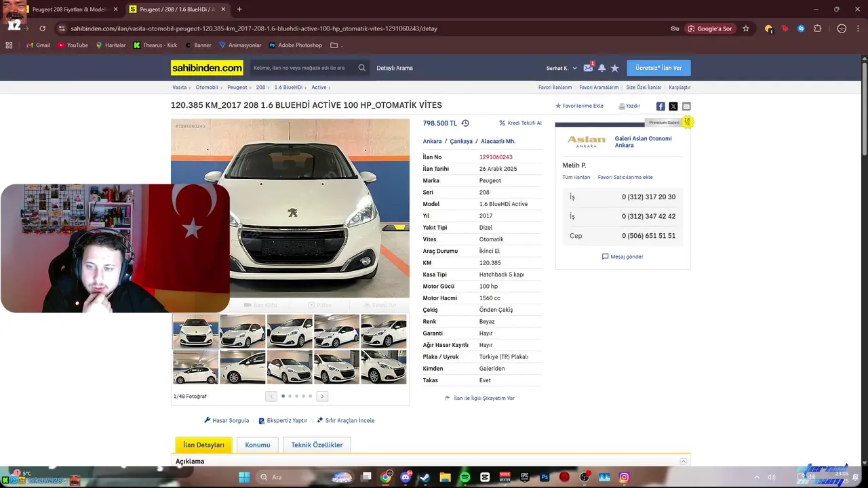Open Spotify from the taskbar
Image resolution: width=868 pixels, height=488 pixels.
click(x=465, y=477)
